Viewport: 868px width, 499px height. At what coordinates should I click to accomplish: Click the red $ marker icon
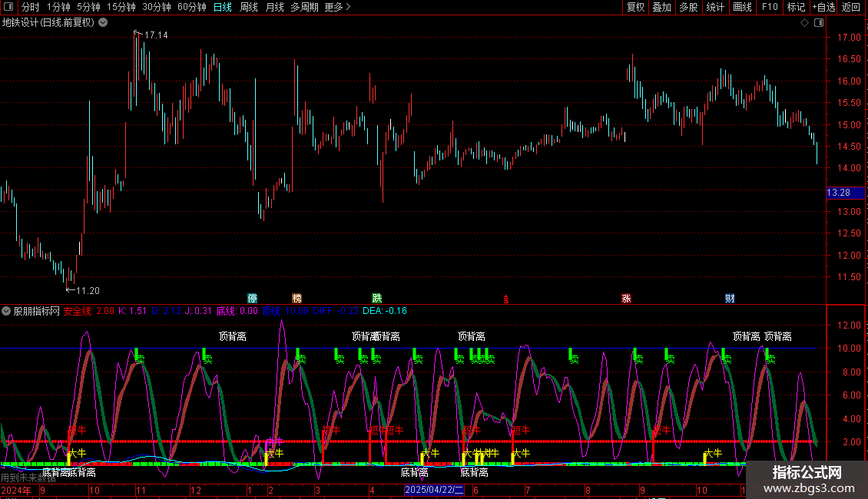pos(505,299)
